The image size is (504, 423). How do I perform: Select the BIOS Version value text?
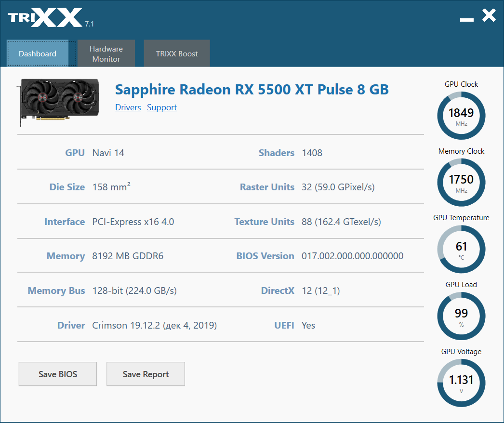352,256
